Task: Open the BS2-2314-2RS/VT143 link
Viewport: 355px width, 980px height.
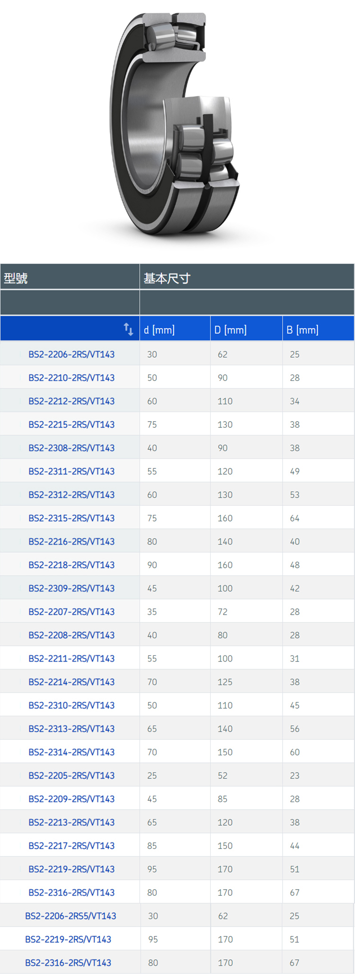Action: point(71,752)
